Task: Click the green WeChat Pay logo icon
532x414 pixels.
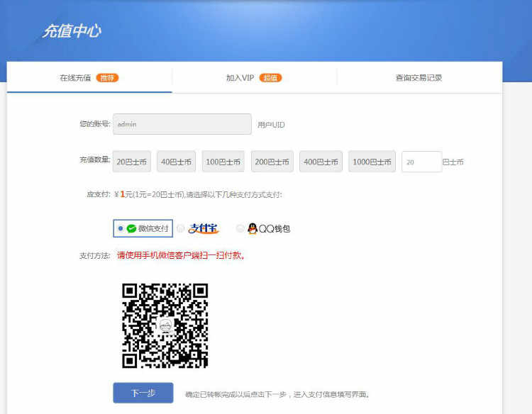Action: pyautogui.click(x=131, y=228)
